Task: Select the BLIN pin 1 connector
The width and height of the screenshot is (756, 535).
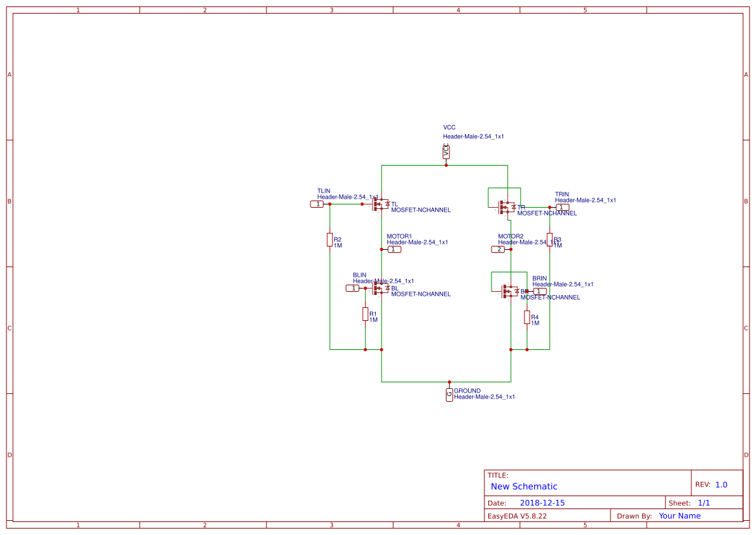Action: [353, 288]
